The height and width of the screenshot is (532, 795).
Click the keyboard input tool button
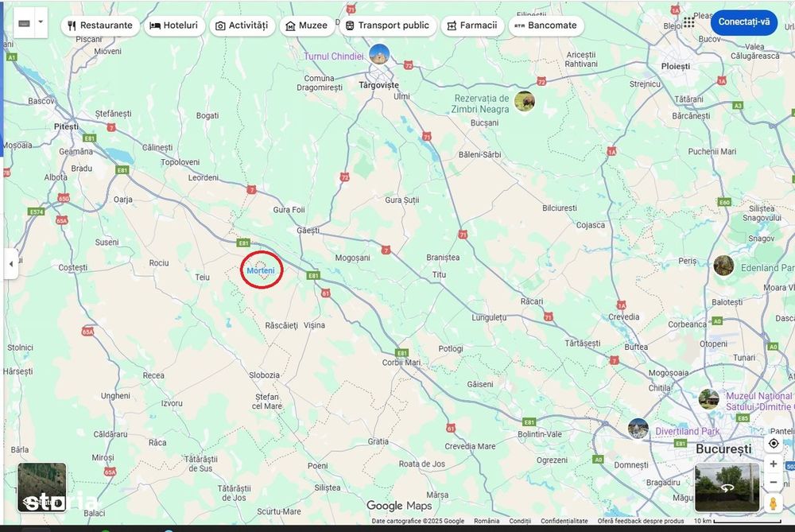coord(25,23)
